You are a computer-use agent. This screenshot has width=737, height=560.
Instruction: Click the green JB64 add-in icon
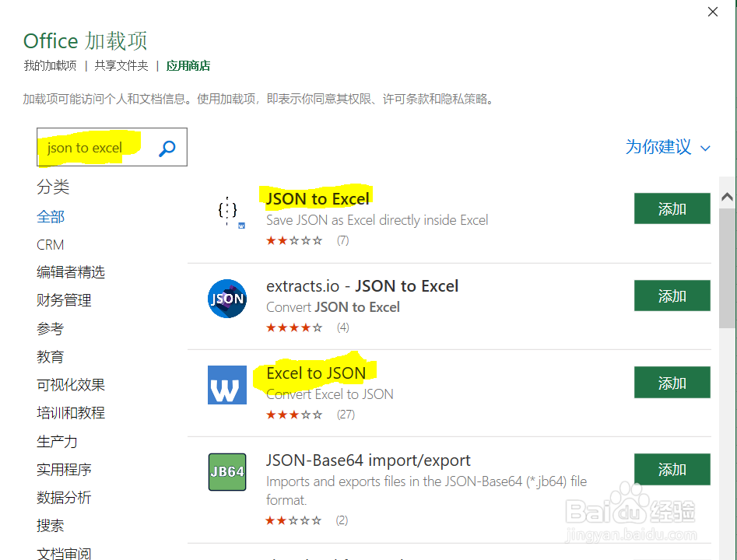pyautogui.click(x=227, y=471)
